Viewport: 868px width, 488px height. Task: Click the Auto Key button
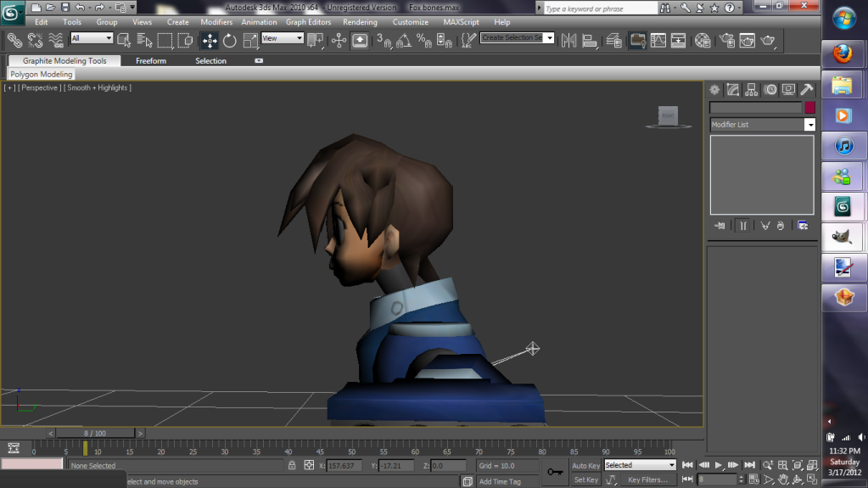point(585,465)
